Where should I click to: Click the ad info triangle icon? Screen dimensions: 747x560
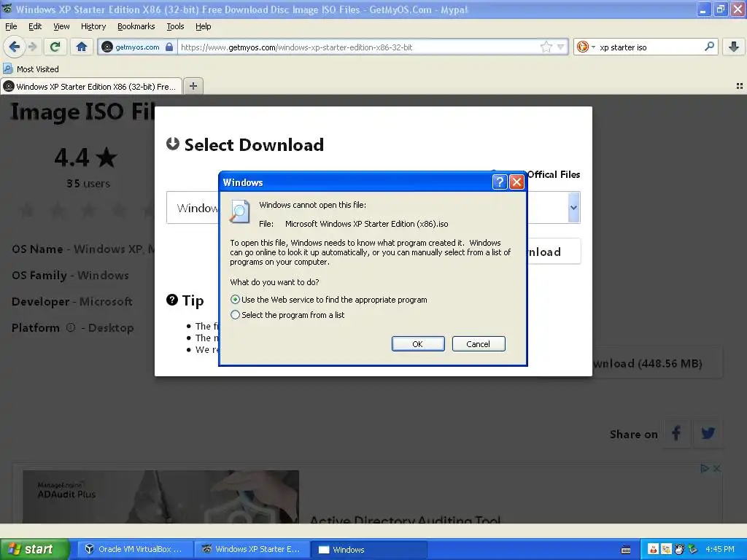pyautogui.click(x=705, y=469)
